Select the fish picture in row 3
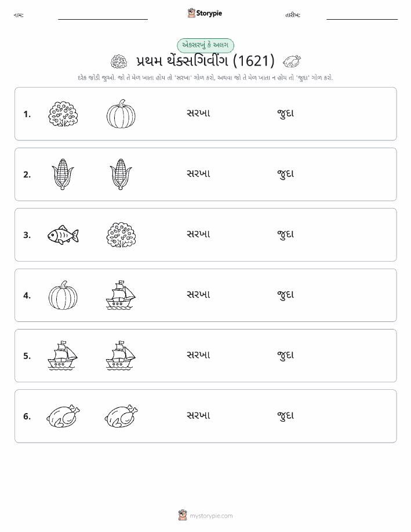This screenshot has width=411, height=532. click(63, 235)
